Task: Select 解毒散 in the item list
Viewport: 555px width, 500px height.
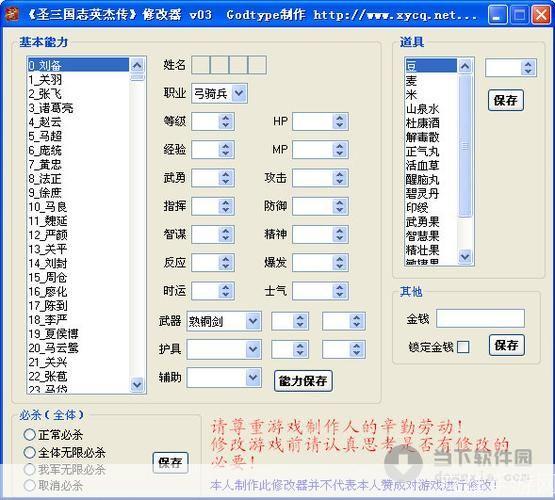Action: (431, 137)
